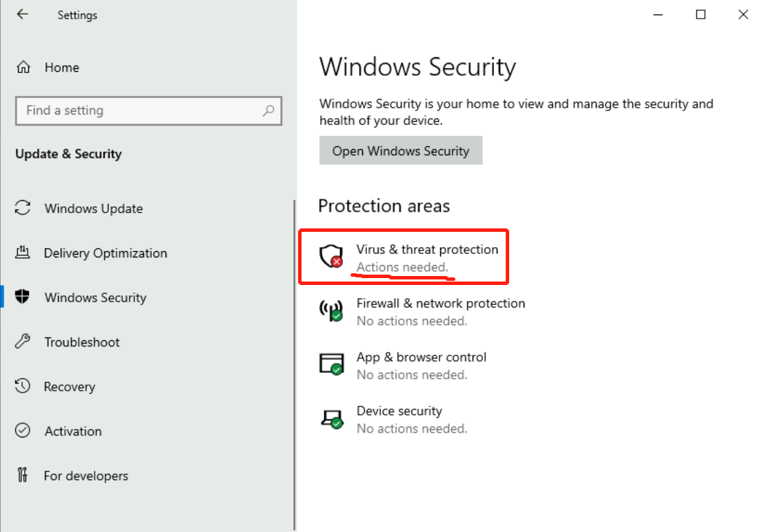This screenshot has height=532, width=761.
Task: Click the Windows Update sync icon
Action: point(23,208)
